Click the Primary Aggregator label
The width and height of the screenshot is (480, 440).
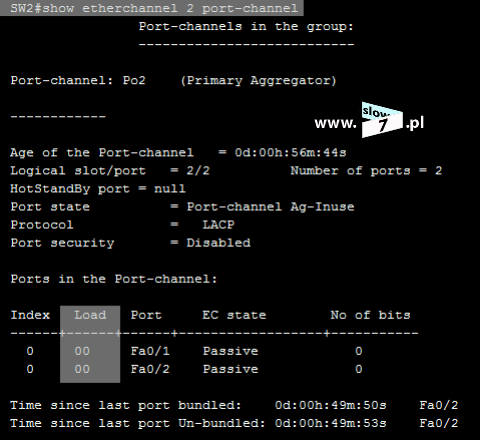point(258,81)
